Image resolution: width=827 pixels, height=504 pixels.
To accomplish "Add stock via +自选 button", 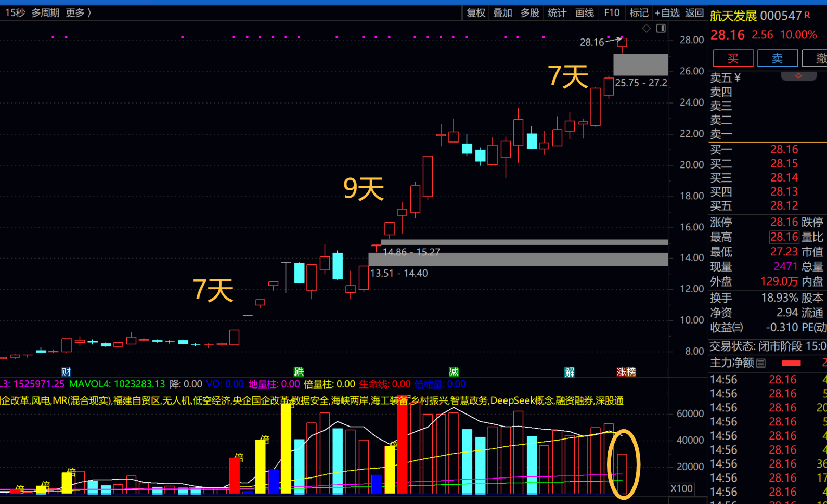I will (667, 12).
